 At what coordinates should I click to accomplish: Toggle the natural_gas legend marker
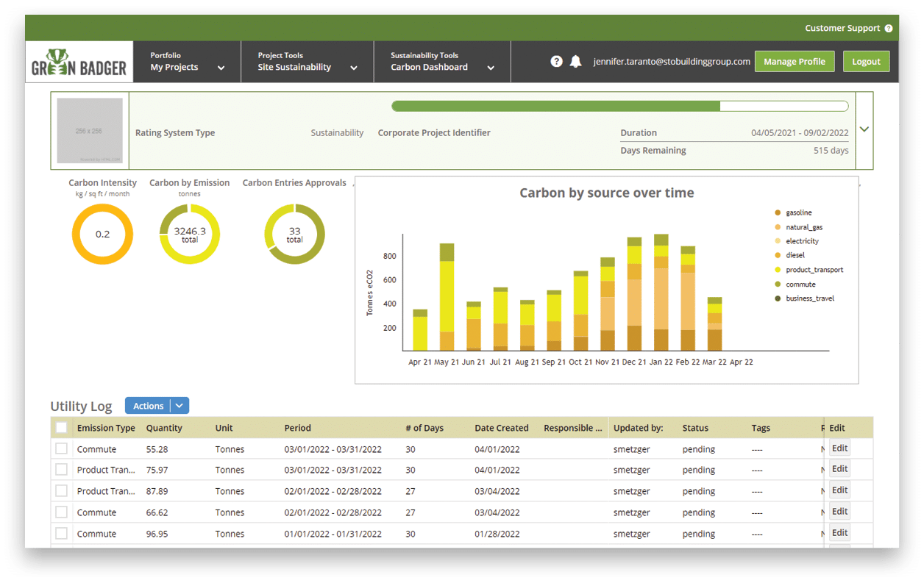click(x=778, y=227)
